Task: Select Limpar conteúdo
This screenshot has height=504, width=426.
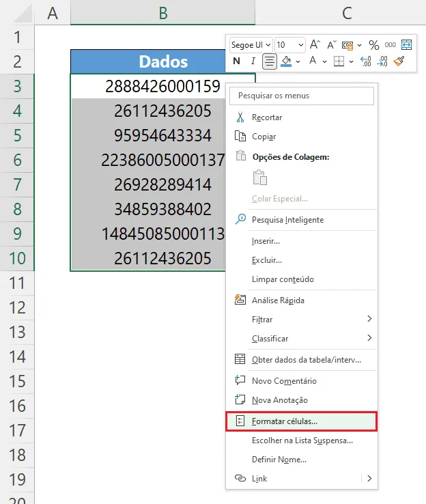Action: [283, 279]
